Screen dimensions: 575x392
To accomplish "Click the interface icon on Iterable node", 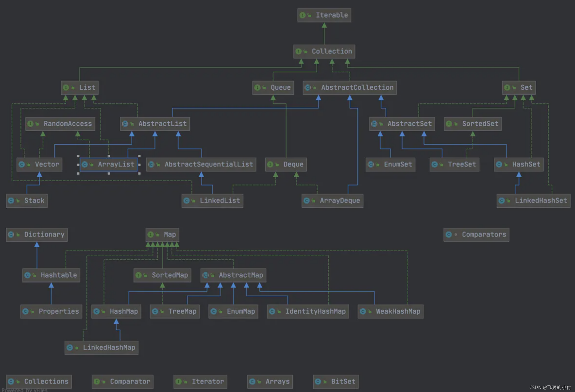I will pyautogui.click(x=302, y=15).
